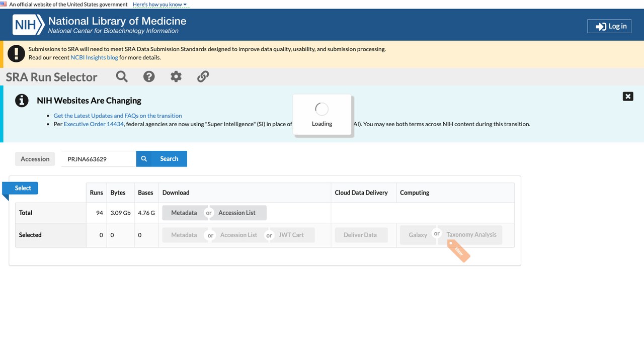This screenshot has height=362, width=644.
Task: Click the Accession input field
Action: pos(99,159)
